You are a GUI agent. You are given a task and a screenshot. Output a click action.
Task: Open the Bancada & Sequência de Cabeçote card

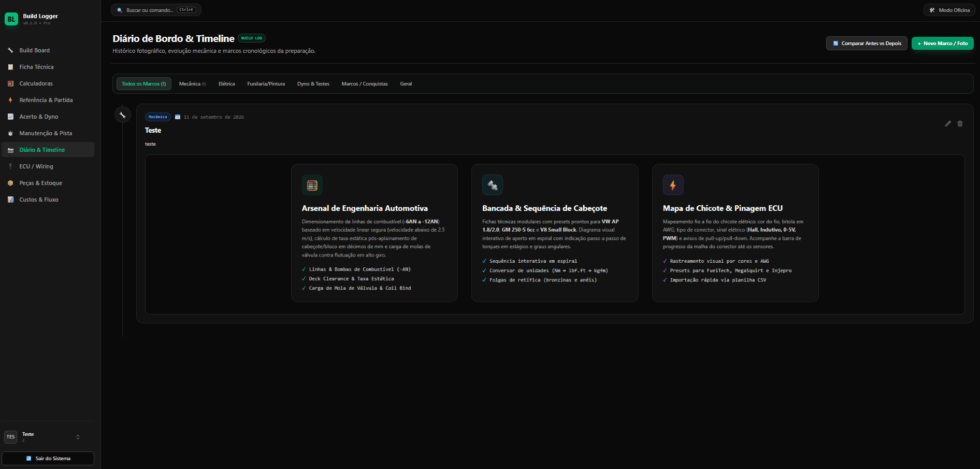555,233
